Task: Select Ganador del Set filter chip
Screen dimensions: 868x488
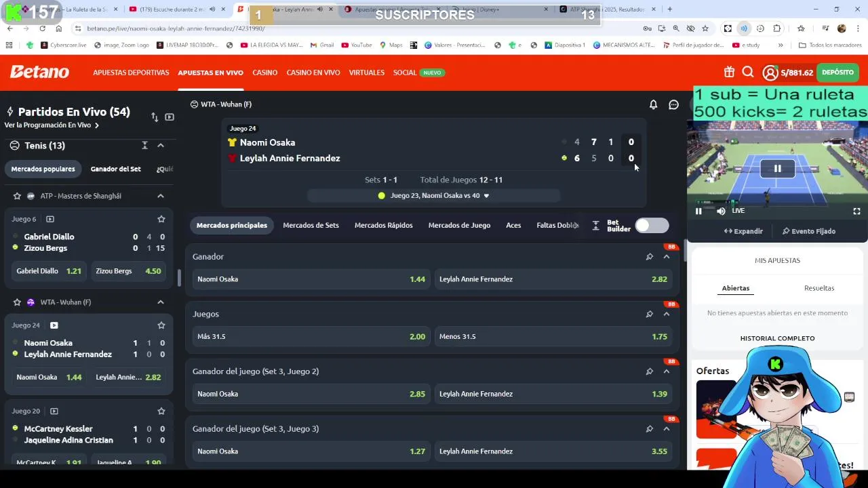Action: pyautogui.click(x=116, y=169)
